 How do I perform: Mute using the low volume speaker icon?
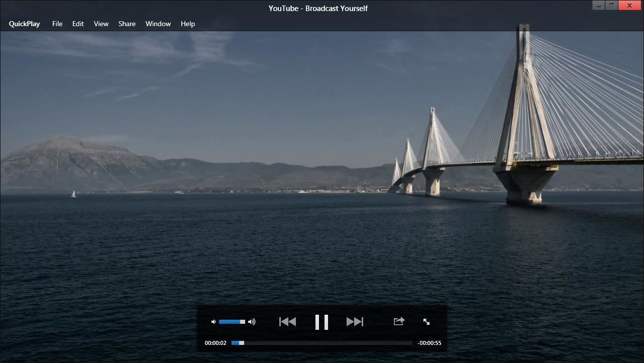[213, 322]
